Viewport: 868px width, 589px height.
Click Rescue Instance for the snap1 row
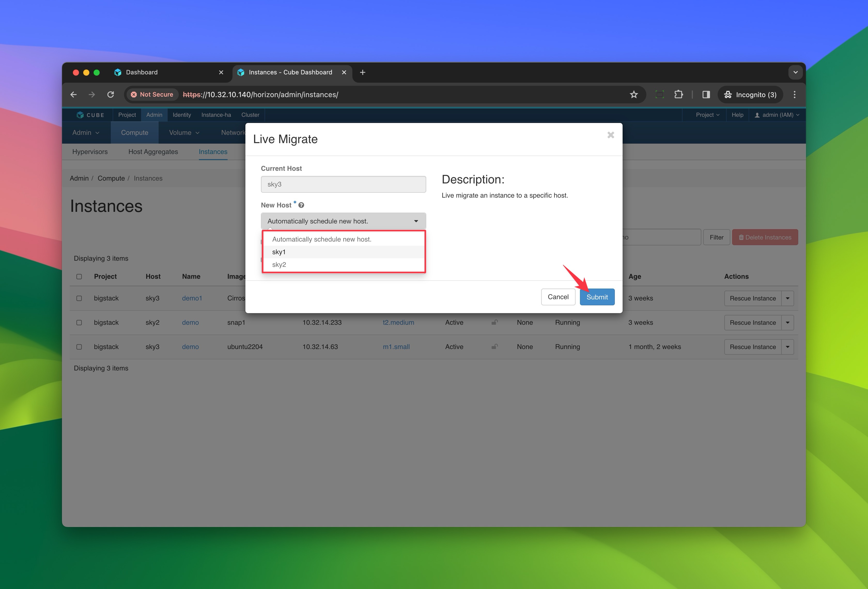point(753,323)
